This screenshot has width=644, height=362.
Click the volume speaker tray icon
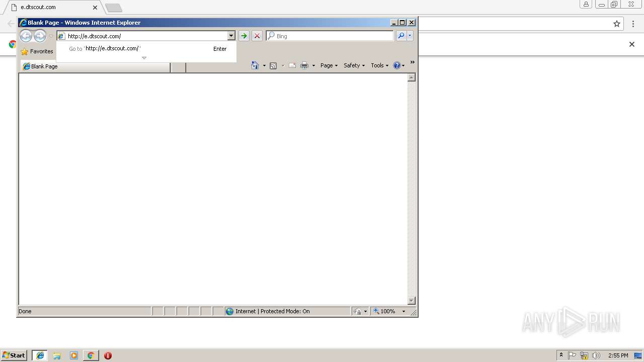tap(596, 355)
